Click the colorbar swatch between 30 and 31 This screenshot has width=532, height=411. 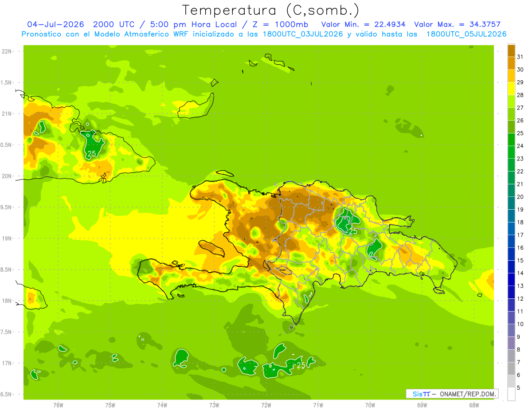511,63
